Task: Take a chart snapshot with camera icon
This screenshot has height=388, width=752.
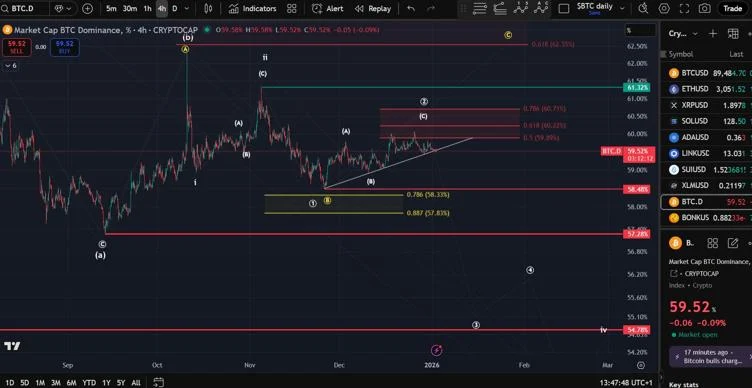Action: tap(705, 9)
